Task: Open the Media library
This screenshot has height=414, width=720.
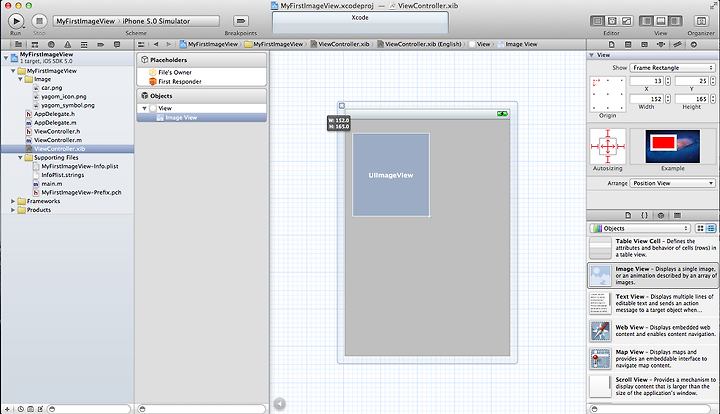Action: click(x=677, y=215)
